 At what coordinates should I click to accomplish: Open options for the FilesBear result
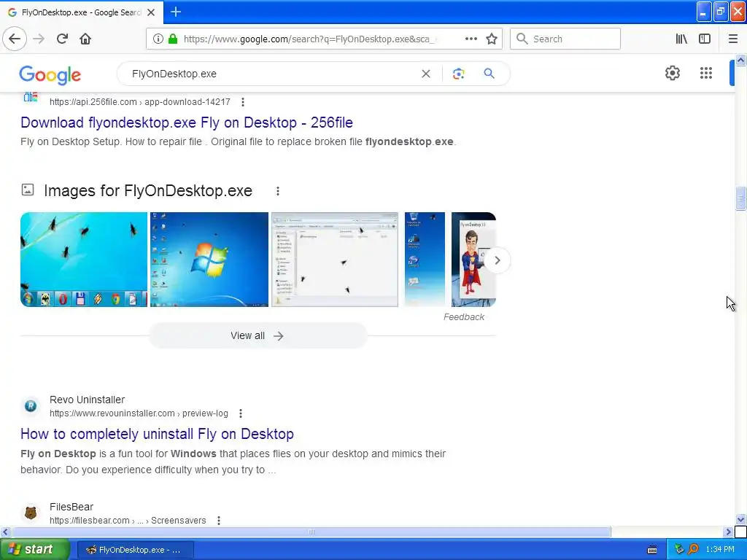tap(219, 521)
